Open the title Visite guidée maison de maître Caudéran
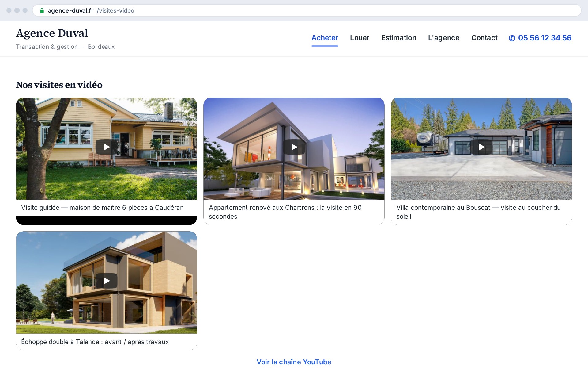Viewport: 588px width, 368px height. 102,208
